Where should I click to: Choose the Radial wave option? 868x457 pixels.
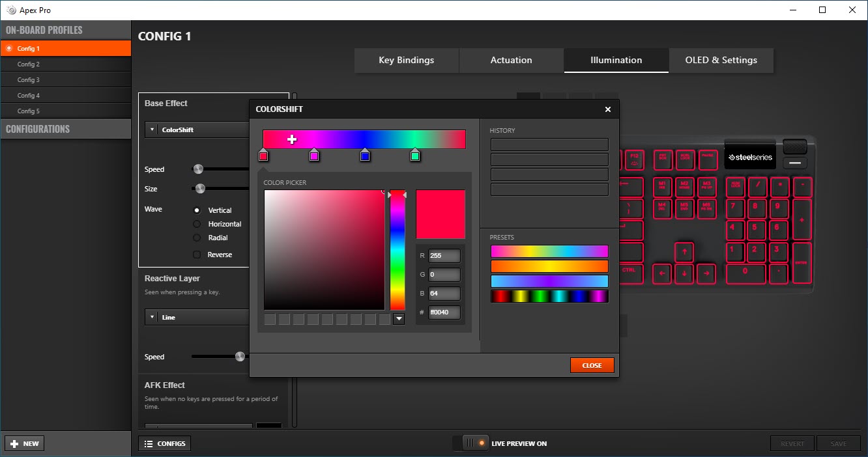click(197, 238)
